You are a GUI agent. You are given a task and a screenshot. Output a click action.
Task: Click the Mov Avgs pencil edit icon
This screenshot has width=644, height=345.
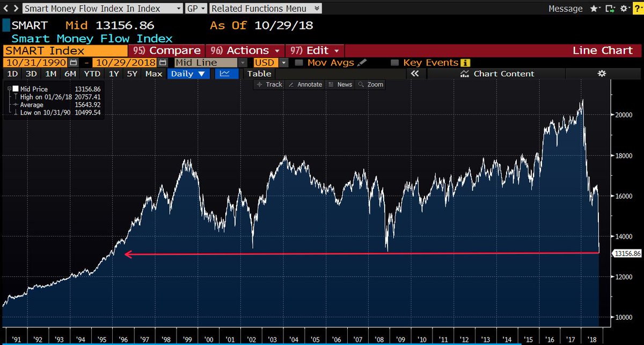(x=362, y=63)
